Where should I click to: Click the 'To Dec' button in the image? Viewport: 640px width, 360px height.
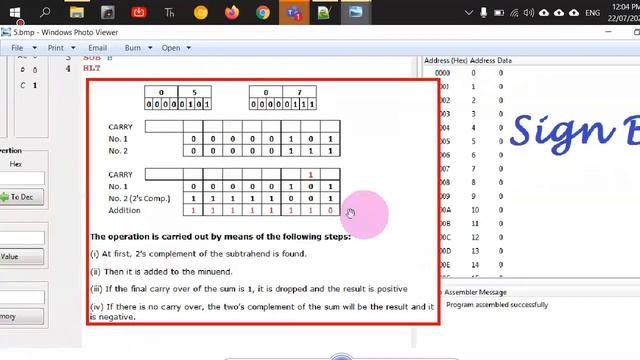pyautogui.click(x=22, y=197)
